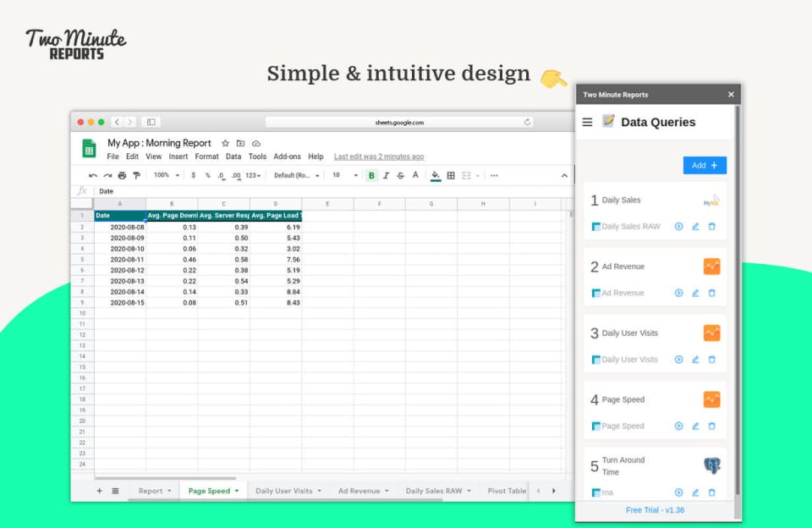Click the Data Queries sidebar vertical scrollbar

[737, 300]
